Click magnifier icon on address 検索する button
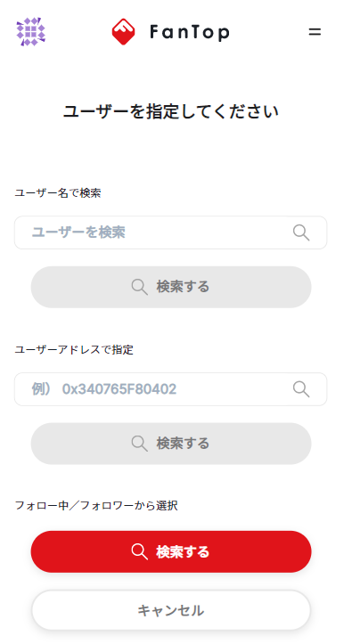Image resolution: width=344 pixels, height=644 pixels. coord(139,444)
